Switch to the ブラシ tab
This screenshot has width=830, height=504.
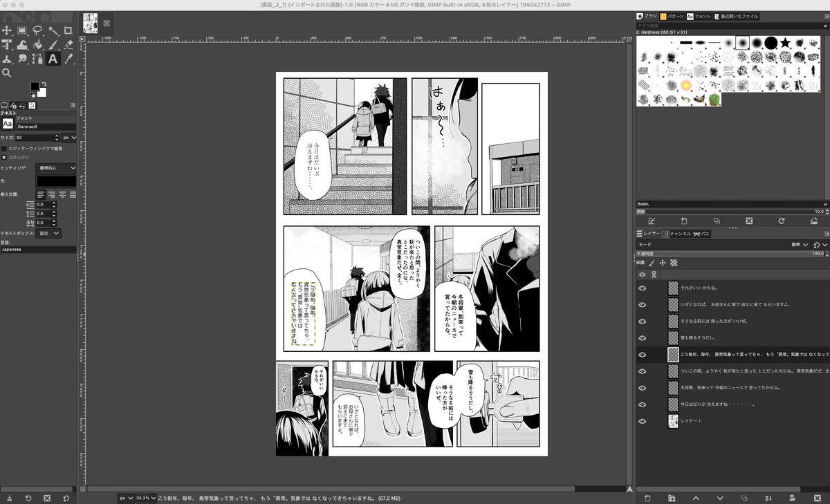click(647, 16)
